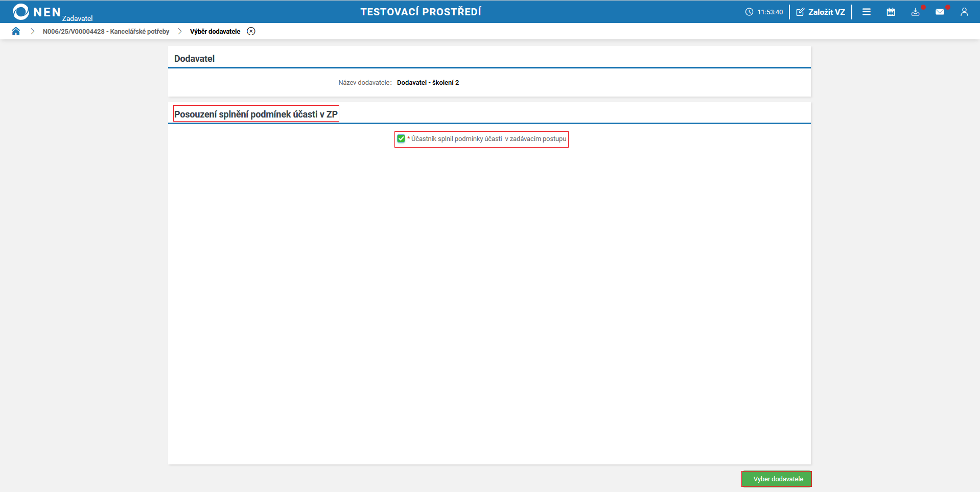
Task: Uncheck Účastník splnil podmínky účasti checkbox
Action: [401, 138]
